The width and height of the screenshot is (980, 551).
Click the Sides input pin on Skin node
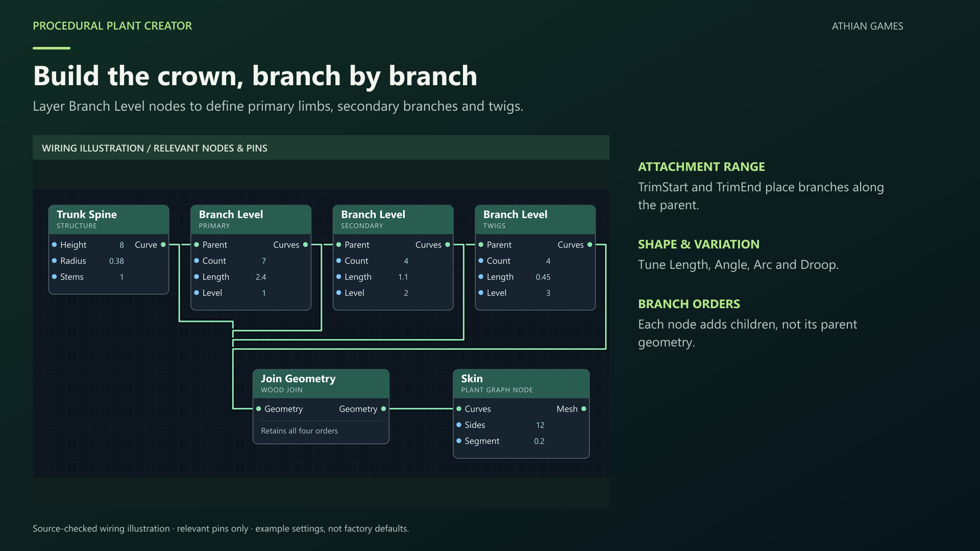coord(459,425)
